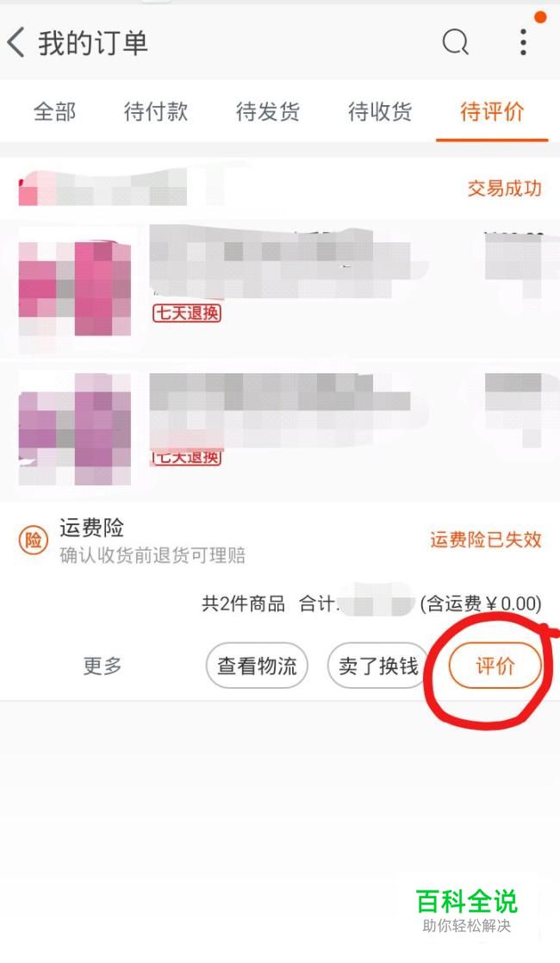Viewport: 560px width, 963px height.
Task: Open the three-dot overflow menu
Action: (x=523, y=42)
